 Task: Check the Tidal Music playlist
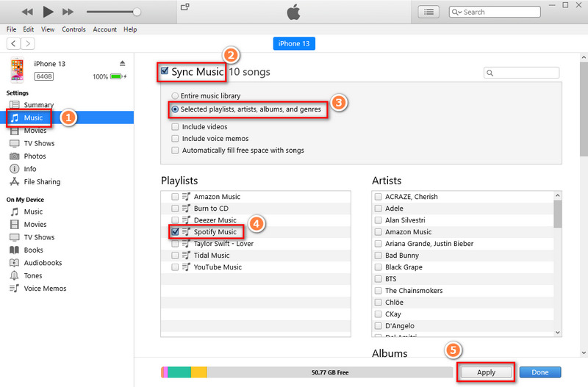[175, 255]
